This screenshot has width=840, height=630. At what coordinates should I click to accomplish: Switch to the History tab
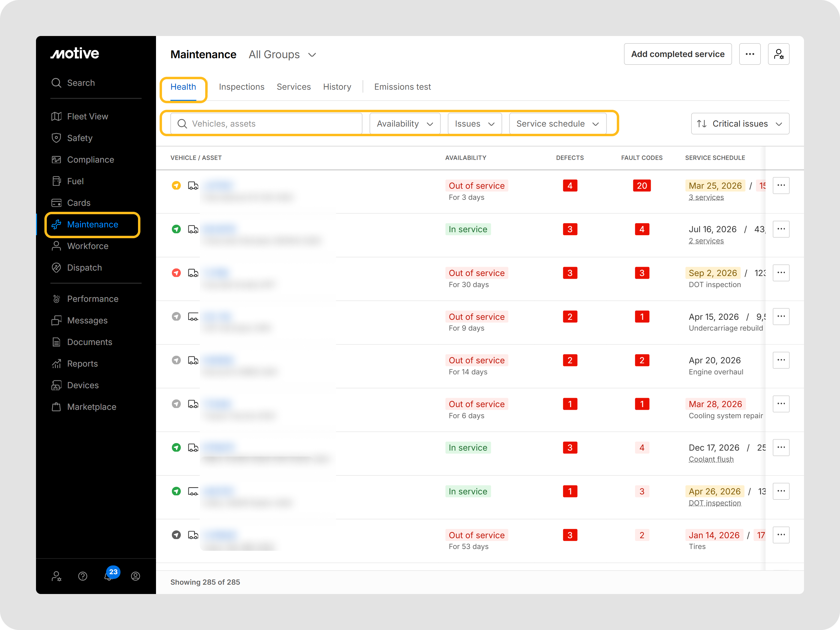(x=337, y=87)
